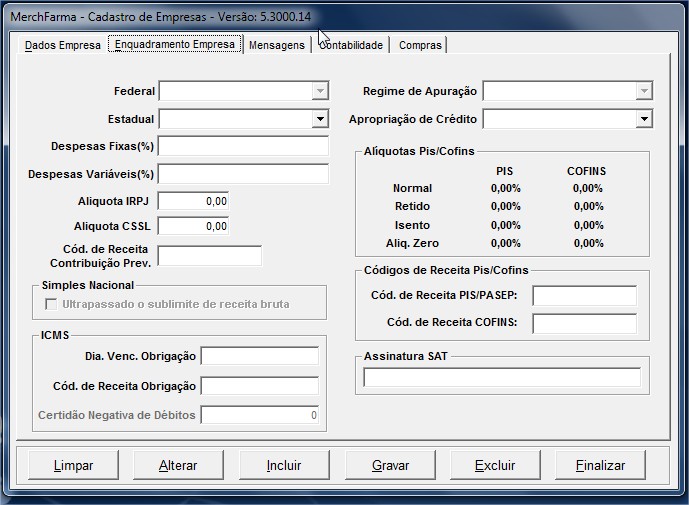Click the Incluir button
Screen dimensions: 689x505
[284, 465]
